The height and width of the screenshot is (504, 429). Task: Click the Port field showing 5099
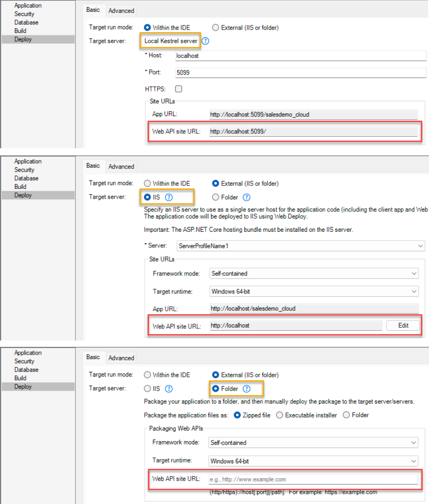(x=300, y=72)
